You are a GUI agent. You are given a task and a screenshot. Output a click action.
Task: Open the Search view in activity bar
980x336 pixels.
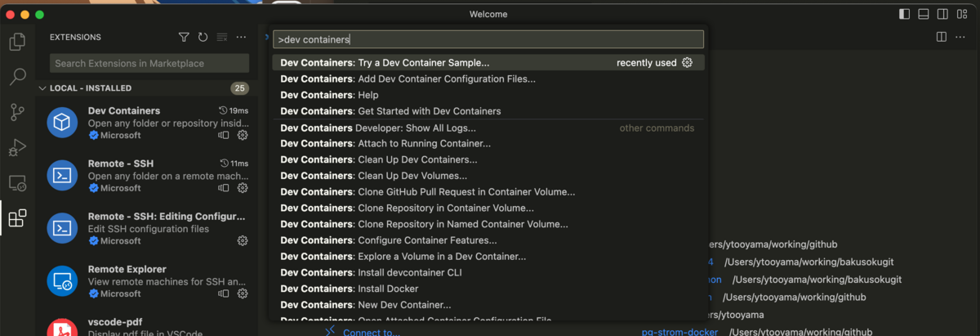click(17, 77)
